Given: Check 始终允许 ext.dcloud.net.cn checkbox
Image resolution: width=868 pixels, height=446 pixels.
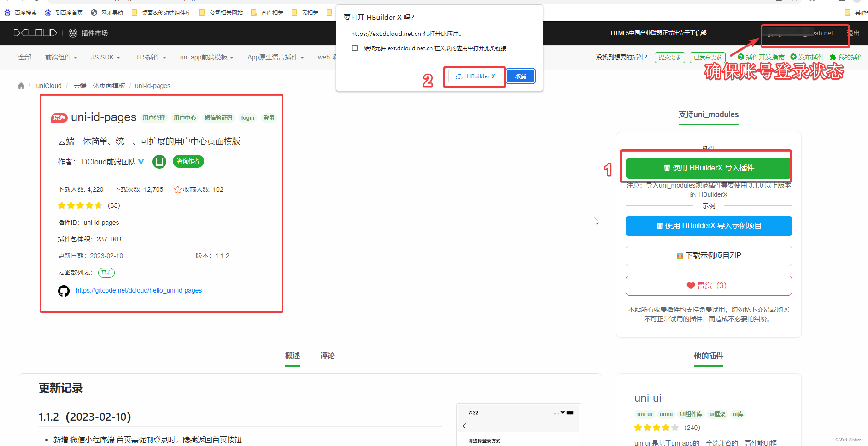Looking at the screenshot, I should 355,48.
